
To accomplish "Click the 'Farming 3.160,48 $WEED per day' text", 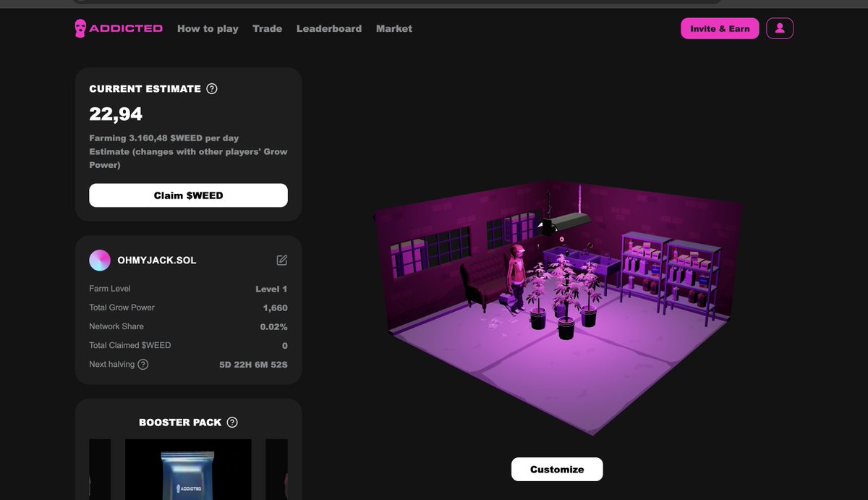I will click(164, 137).
